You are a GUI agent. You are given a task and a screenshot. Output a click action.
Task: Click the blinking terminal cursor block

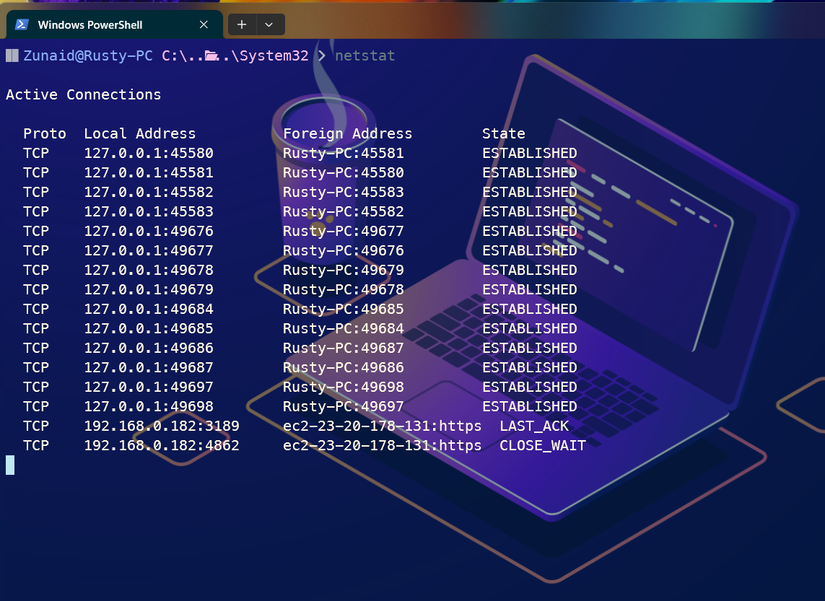(10, 464)
